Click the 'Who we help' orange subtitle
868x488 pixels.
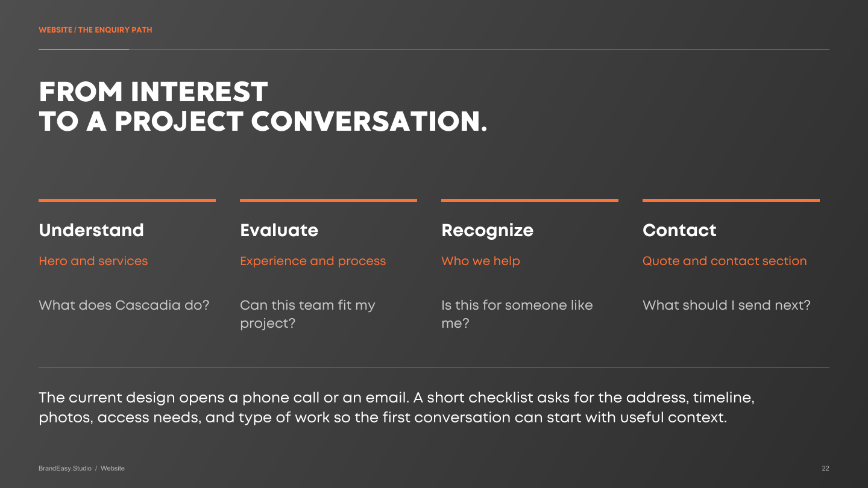(x=480, y=261)
